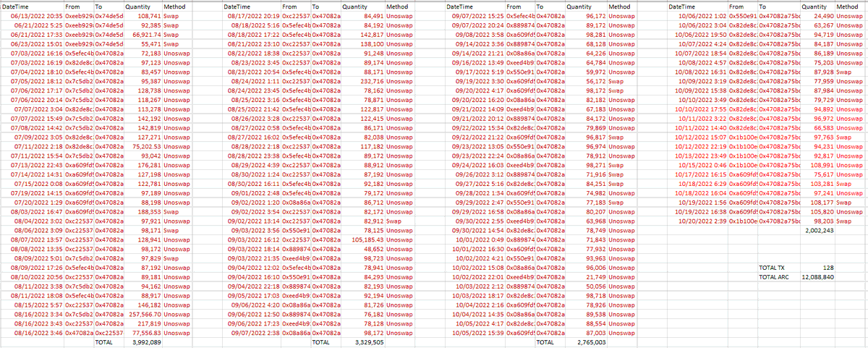Click date cell 09/19/2022 3:30
The height and width of the screenshot is (348, 868).
[478, 81]
